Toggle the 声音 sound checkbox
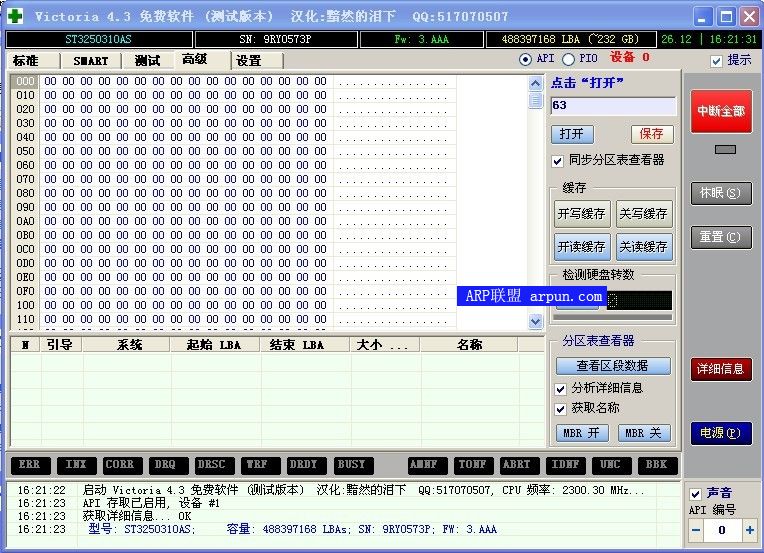 coord(695,494)
